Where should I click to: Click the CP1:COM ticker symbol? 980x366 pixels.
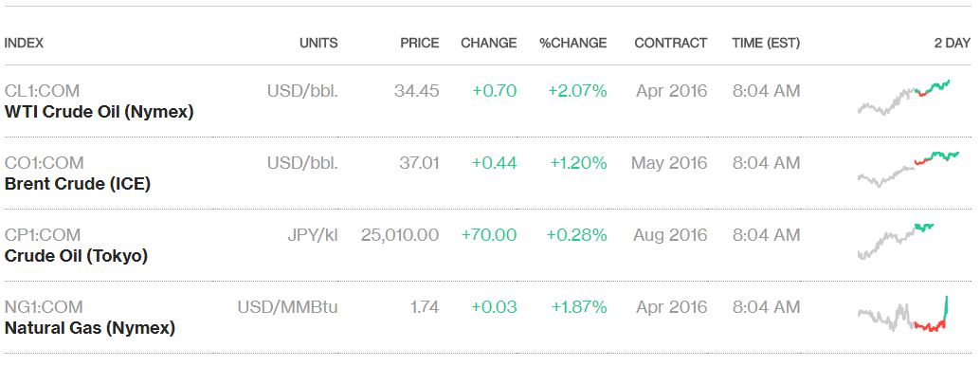(x=43, y=235)
